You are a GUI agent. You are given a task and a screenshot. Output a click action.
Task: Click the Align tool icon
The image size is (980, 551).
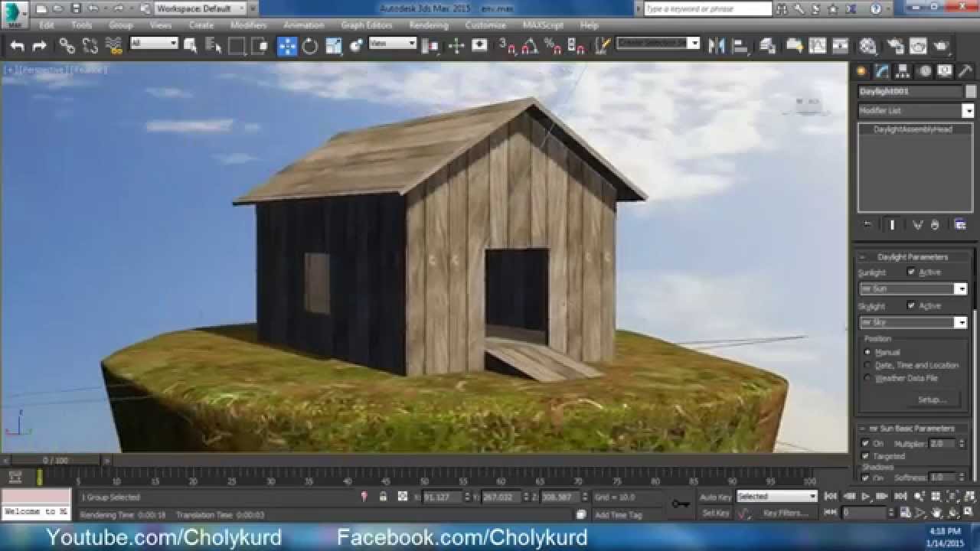[x=740, y=46]
